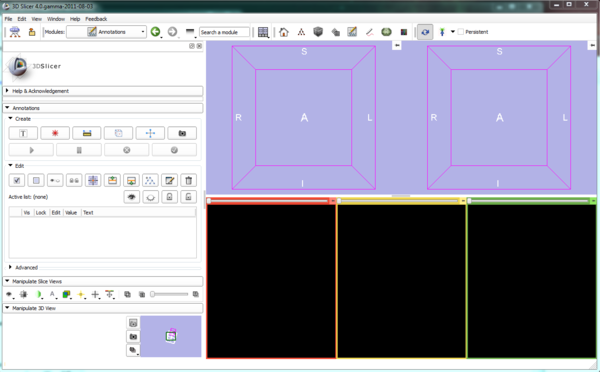Collapse the Edit group
This screenshot has height=372, width=600.
[x=10, y=166]
